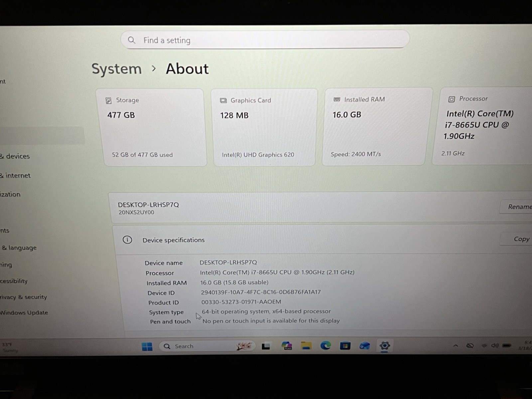Click the taskbar Search box

[x=207, y=346]
